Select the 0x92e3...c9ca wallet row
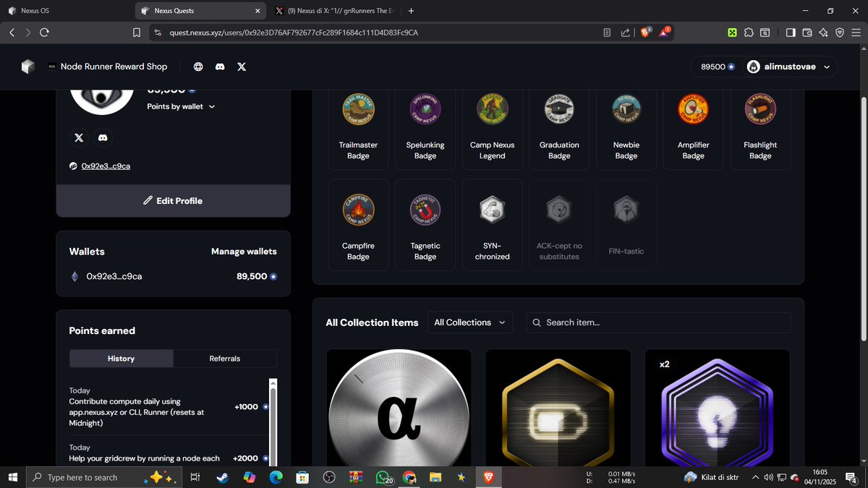Viewport: 868px width, 488px height. (x=173, y=276)
